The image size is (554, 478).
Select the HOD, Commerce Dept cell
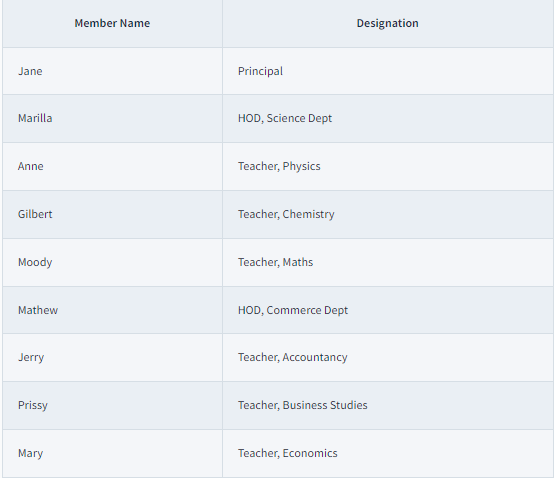pos(388,310)
